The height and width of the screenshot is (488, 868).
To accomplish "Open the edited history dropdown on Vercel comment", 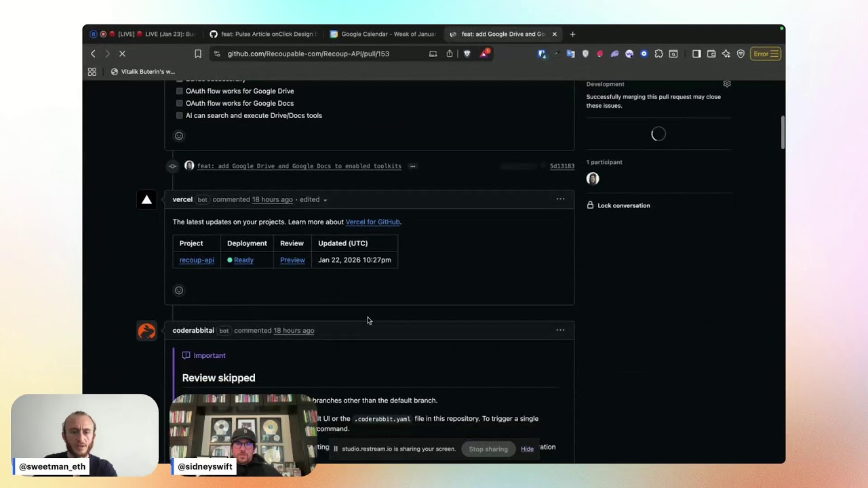I will pyautogui.click(x=313, y=199).
